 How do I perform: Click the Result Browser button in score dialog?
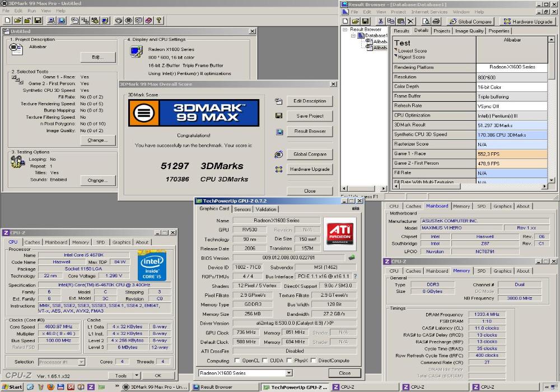pos(310,131)
